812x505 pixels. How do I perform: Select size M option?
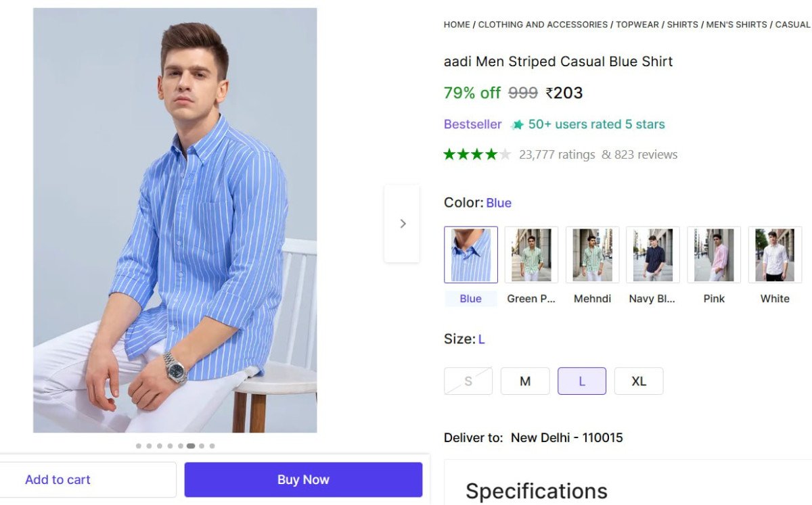point(525,381)
